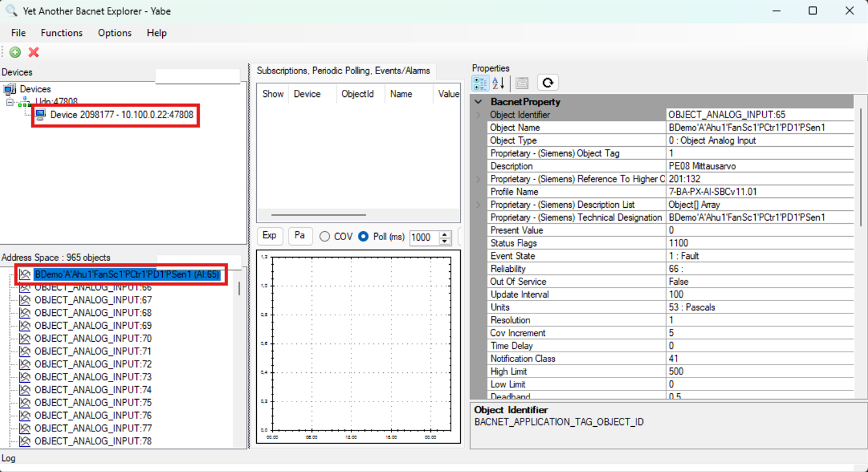Select the OBJECT_ANALOG_INPUT:71 object
Image resolution: width=868 pixels, height=472 pixels.
point(93,352)
